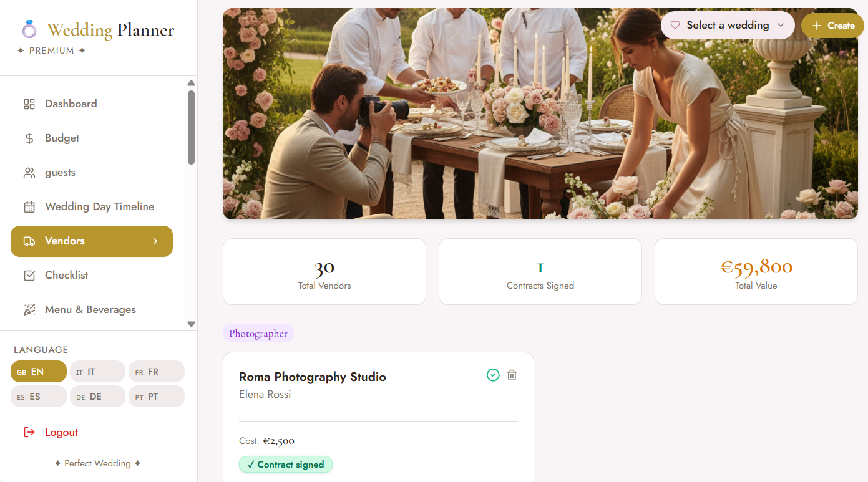
Task: Click the Wedding Planner title
Action: click(x=111, y=30)
